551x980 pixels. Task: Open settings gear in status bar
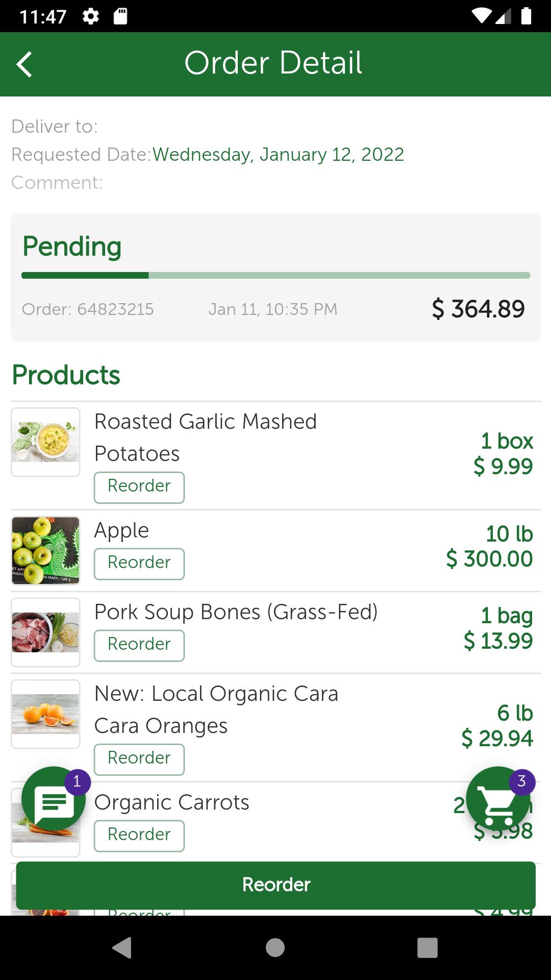(x=90, y=16)
